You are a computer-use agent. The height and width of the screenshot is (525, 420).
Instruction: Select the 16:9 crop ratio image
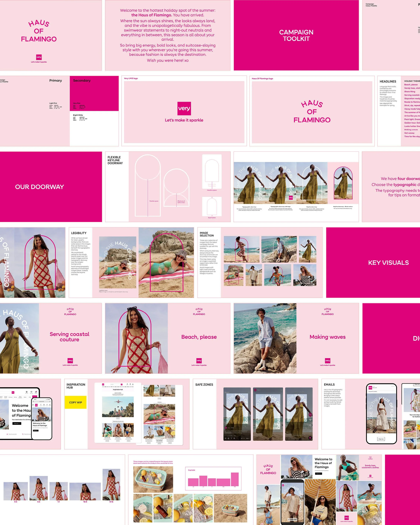click(x=85, y=491)
